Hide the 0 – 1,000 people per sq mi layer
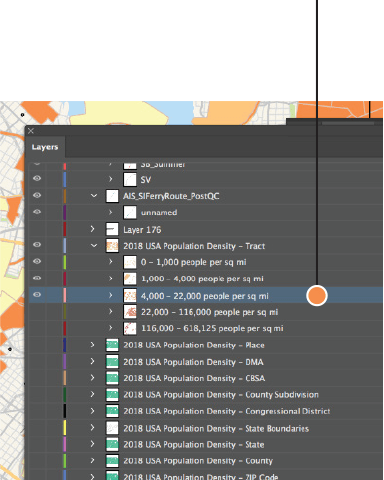Screen dimensions: 384x480 coord(37,261)
